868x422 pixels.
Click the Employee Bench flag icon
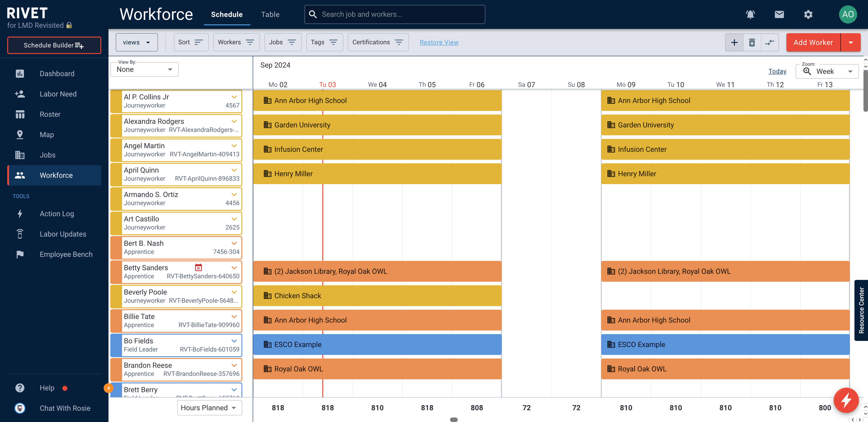20,254
